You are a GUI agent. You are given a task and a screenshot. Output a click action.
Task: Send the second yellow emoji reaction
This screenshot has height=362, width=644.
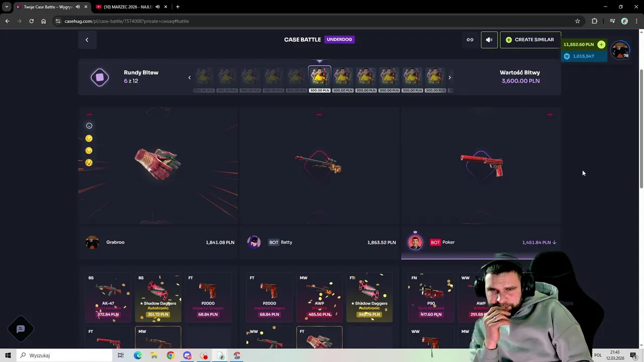pyautogui.click(x=89, y=150)
